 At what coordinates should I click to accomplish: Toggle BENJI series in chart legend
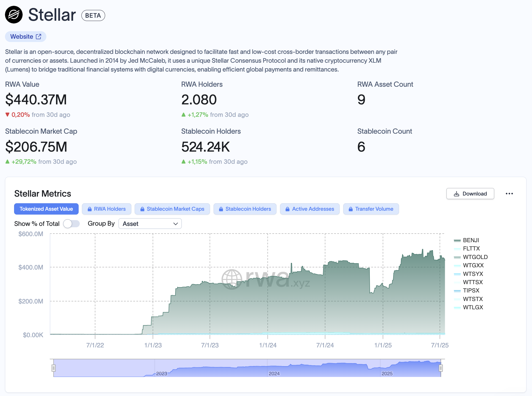click(471, 240)
